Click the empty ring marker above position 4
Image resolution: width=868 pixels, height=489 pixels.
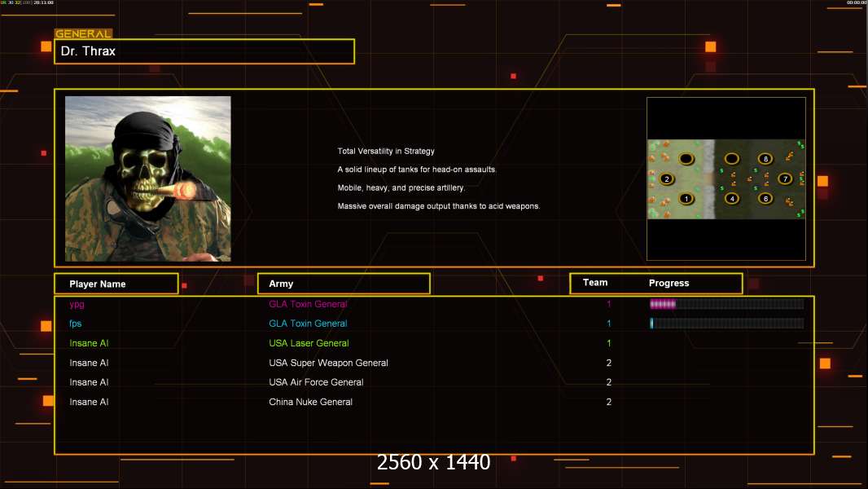[x=732, y=159]
